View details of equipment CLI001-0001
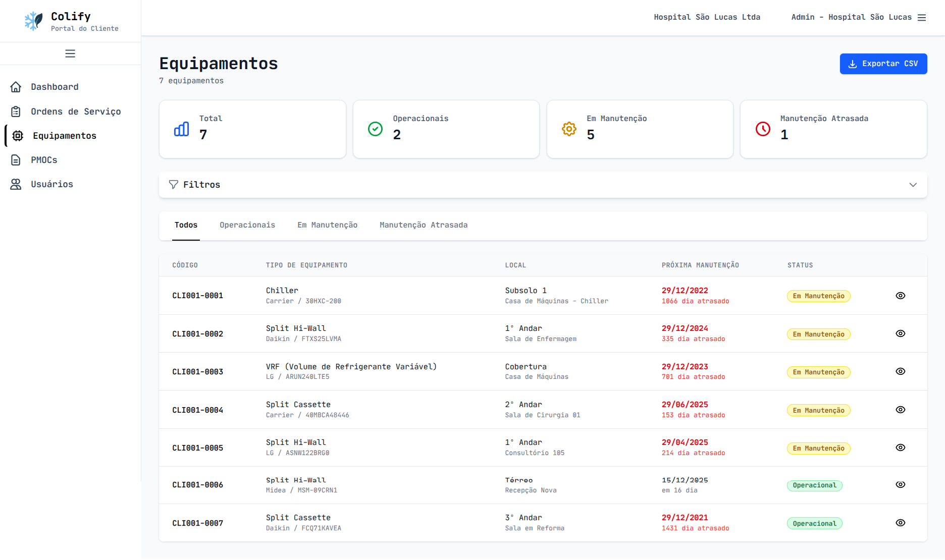Screen dimensions: 945x560 [900, 296]
